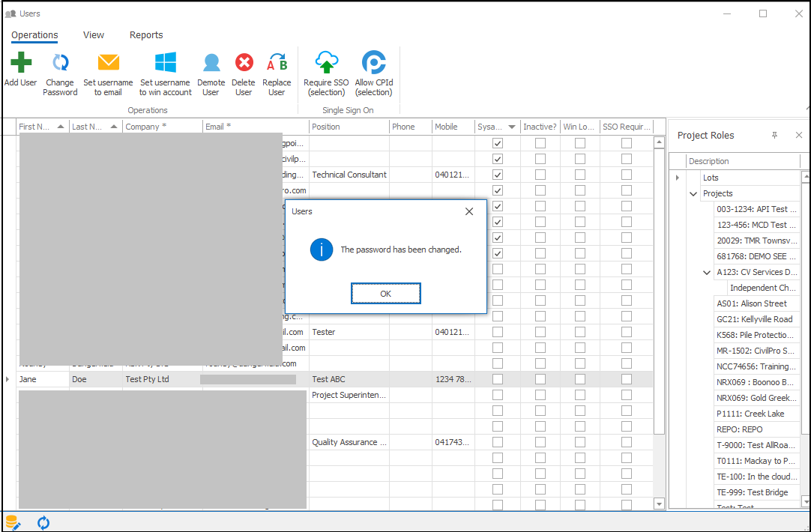Switch to the View tab

pyautogui.click(x=94, y=35)
